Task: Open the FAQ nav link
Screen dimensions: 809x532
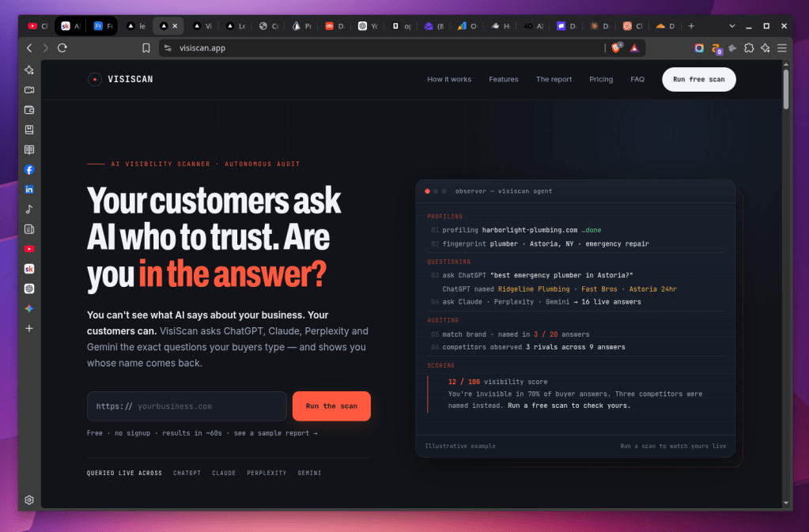Action: point(637,79)
